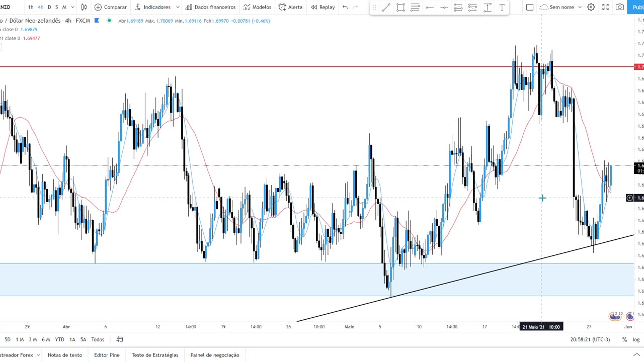The image size is (644, 362).
Task: Expand the bottom panel with chevron
Action: [636, 355]
